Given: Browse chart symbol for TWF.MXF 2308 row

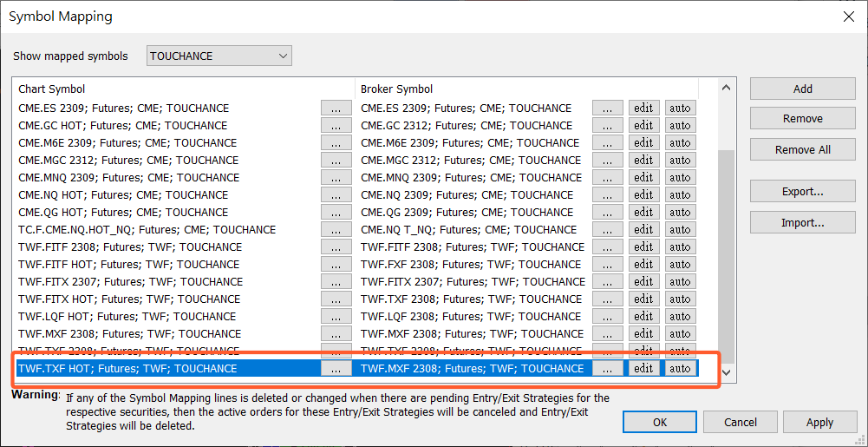Looking at the screenshot, I should (x=336, y=334).
